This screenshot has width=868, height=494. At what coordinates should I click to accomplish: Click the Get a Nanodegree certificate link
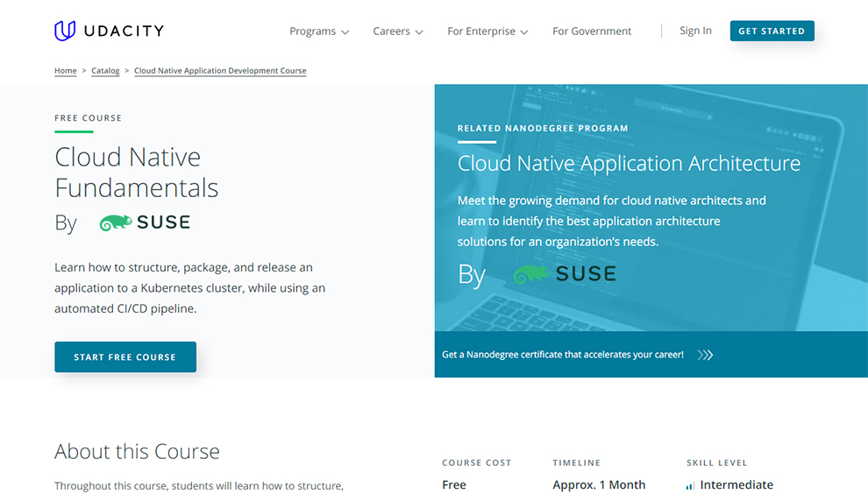562,355
